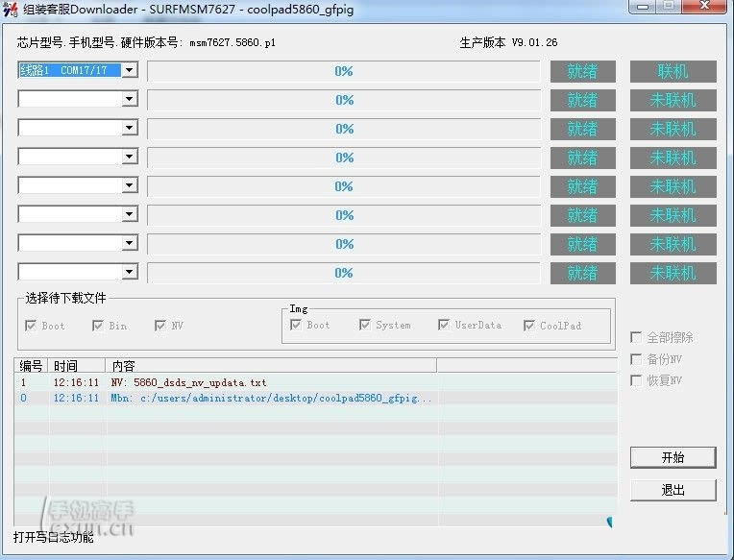The image size is (734, 560).
Task: Expand the last line port dropdown
Action: [130, 272]
